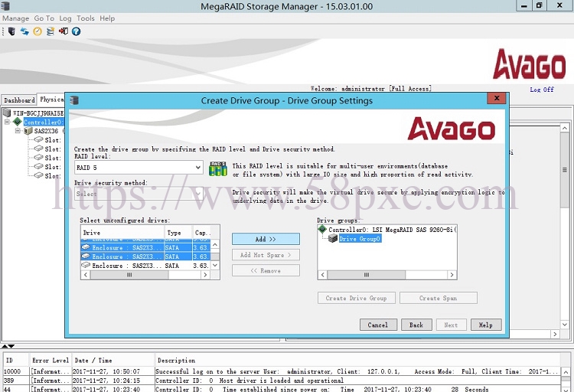Viewport: 574px width, 392px height.
Task: Select WIN-BGCJJ9NAI5E host node
Action: coord(38,113)
